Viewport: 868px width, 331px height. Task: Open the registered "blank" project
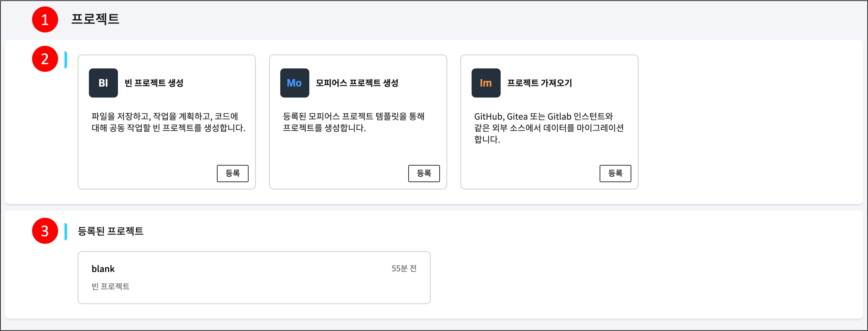tap(103, 269)
